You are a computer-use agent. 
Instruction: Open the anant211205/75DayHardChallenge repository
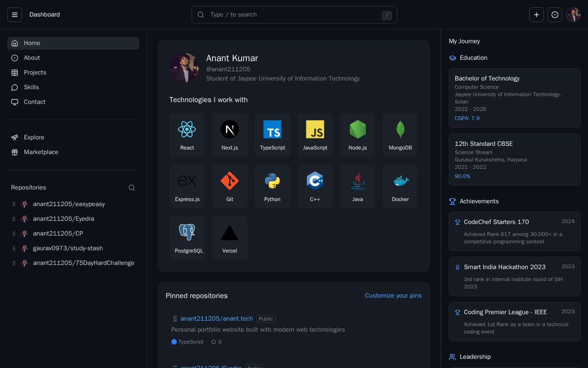point(84,263)
